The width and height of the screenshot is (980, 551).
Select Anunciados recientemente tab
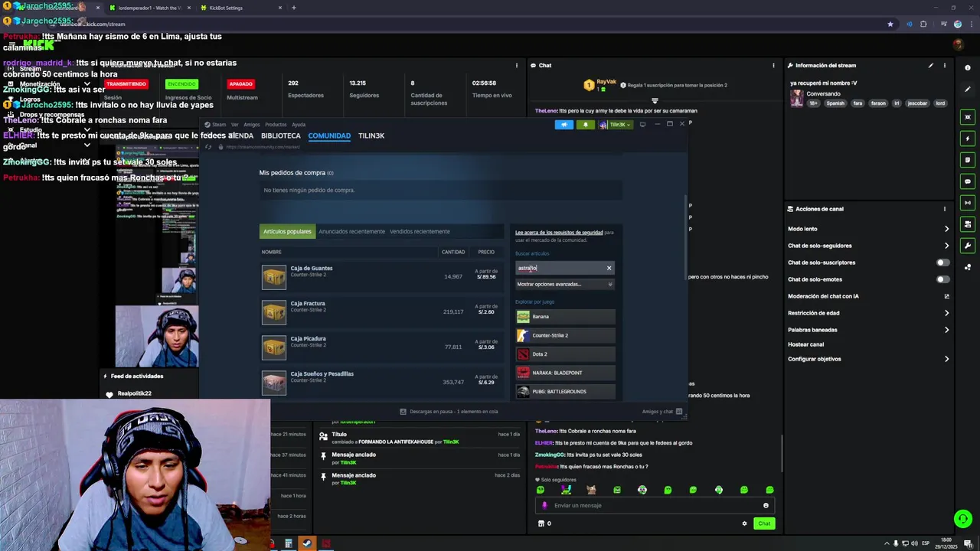point(351,231)
